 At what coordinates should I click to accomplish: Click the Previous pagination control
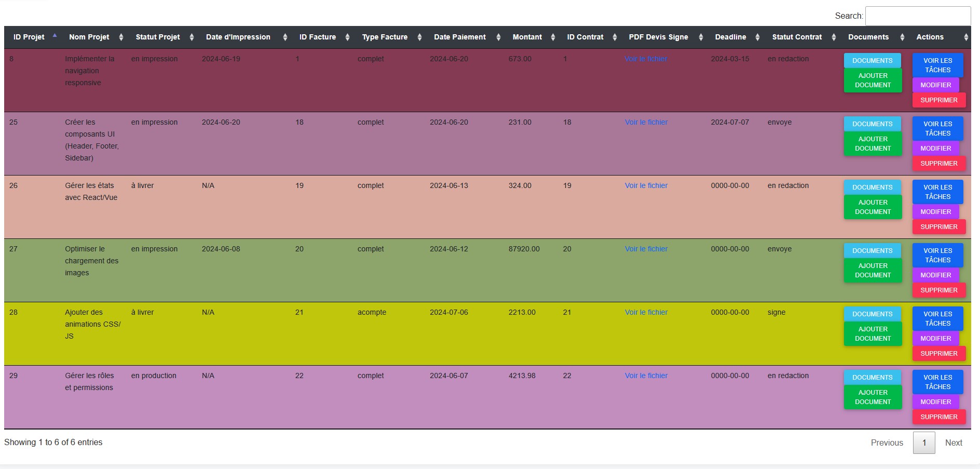tap(887, 443)
